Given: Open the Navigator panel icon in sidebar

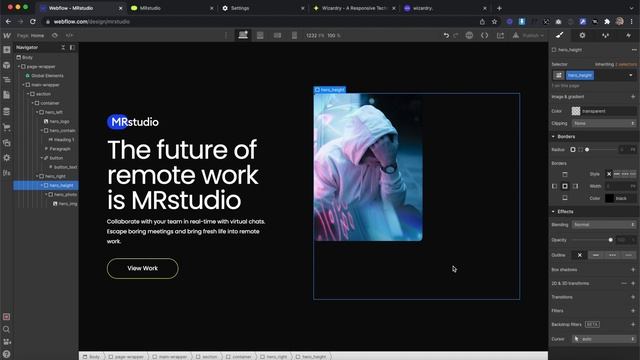Looking at the screenshot, I should [7, 80].
